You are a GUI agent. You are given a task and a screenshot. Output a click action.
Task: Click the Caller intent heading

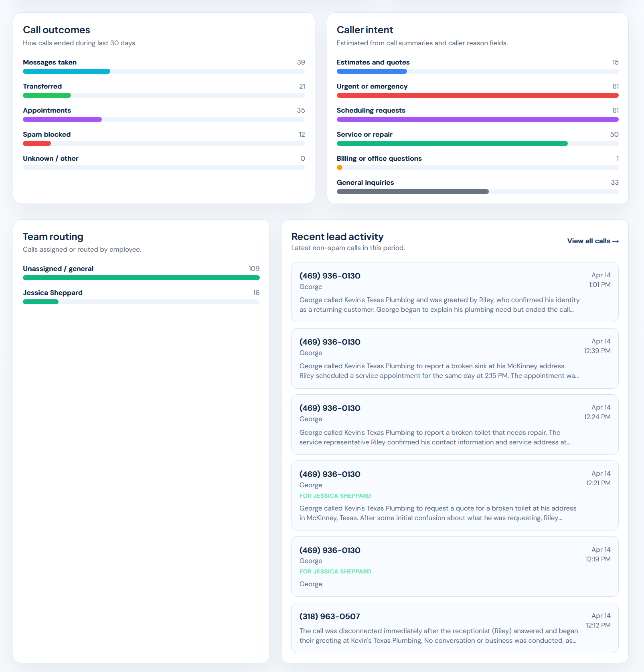coord(365,30)
